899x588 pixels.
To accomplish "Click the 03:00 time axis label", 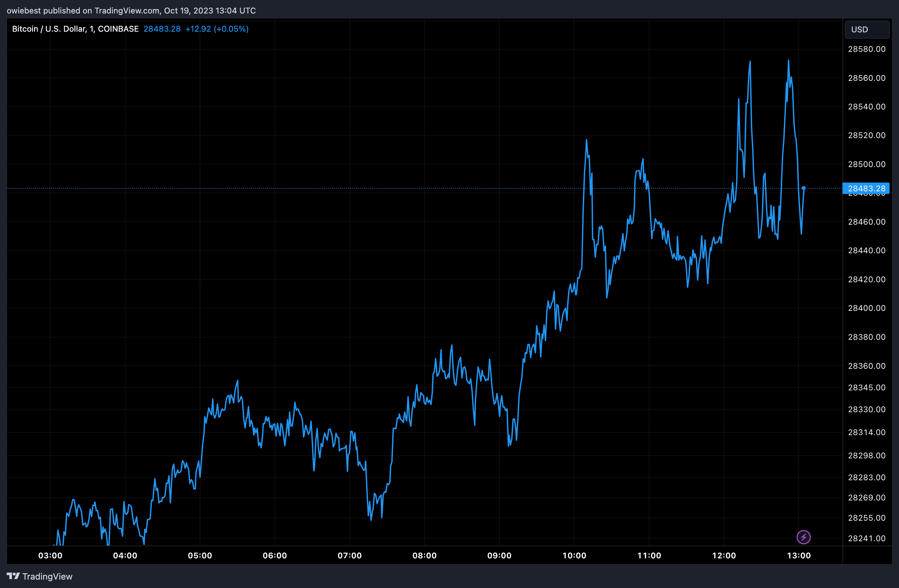I will (x=50, y=555).
